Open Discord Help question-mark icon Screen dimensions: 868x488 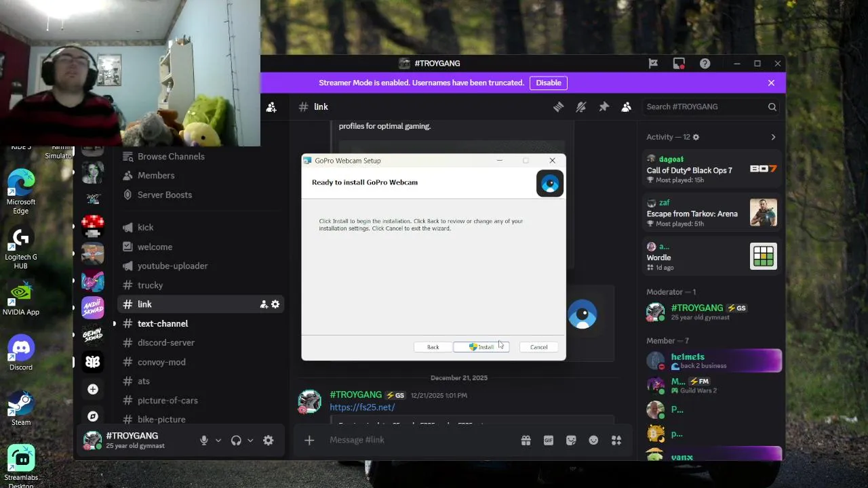(705, 63)
